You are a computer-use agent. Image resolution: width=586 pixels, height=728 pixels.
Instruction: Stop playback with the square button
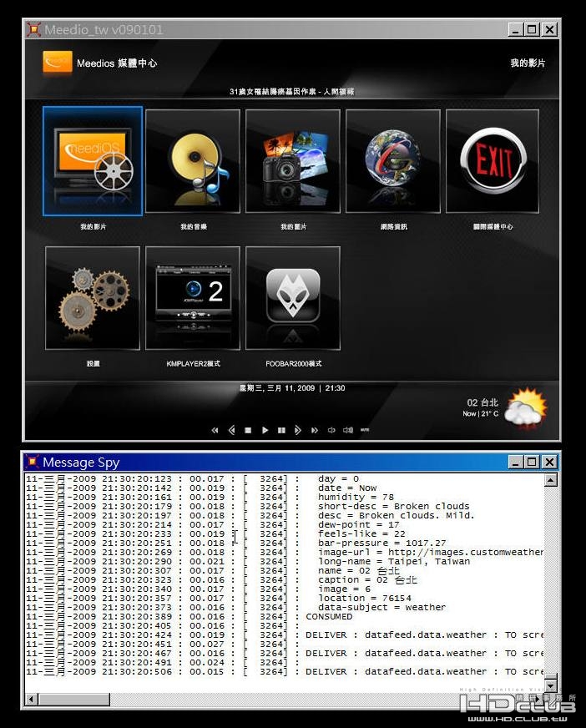tap(248, 431)
